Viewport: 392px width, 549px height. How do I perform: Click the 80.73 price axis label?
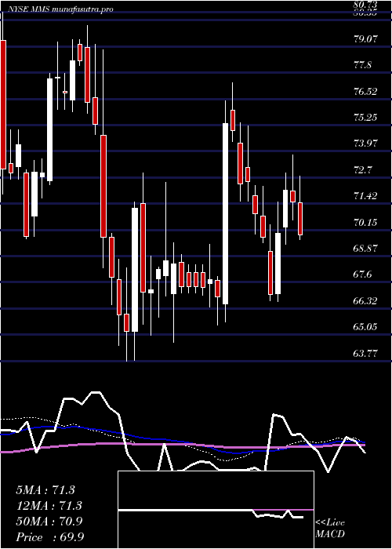point(365,5)
